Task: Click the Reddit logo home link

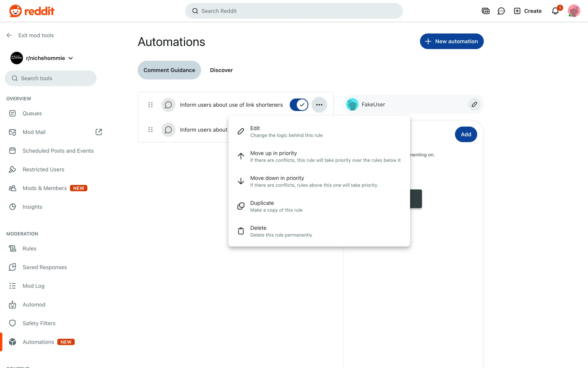Action: point(32,11)
